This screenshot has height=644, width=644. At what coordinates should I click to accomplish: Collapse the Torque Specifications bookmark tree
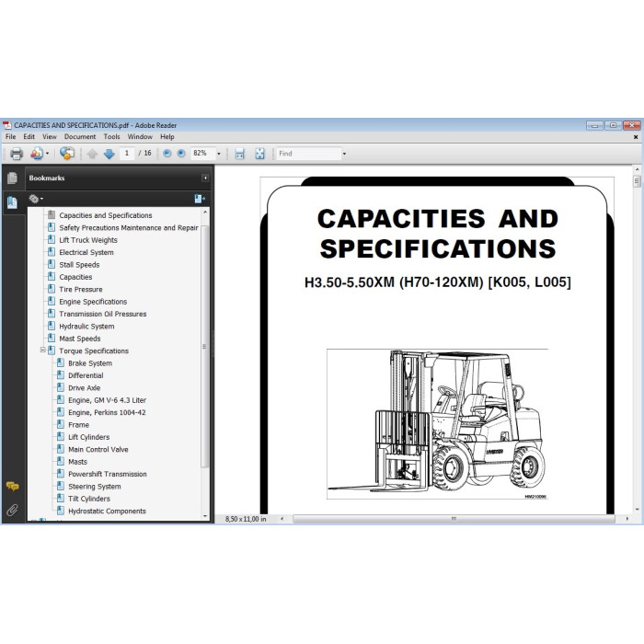pos(42,350)
